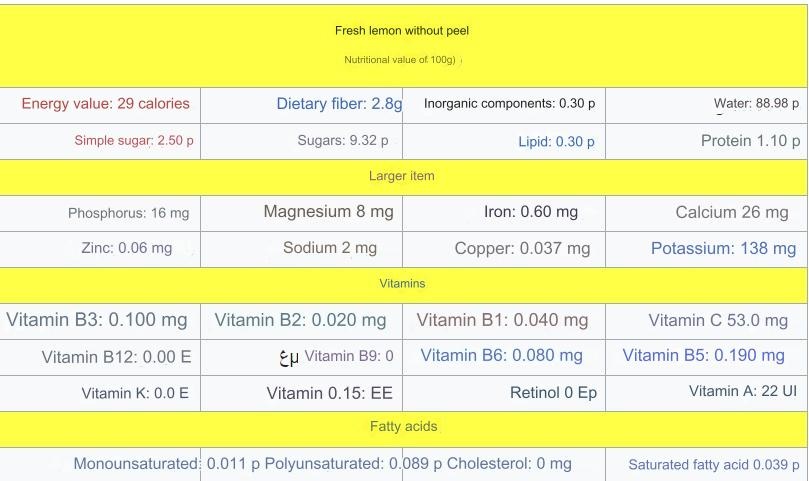Image resolution: width=809 pixels, height=481 pixels.
Task: Select the Potassium: 138 mg link
Action: 723,249
